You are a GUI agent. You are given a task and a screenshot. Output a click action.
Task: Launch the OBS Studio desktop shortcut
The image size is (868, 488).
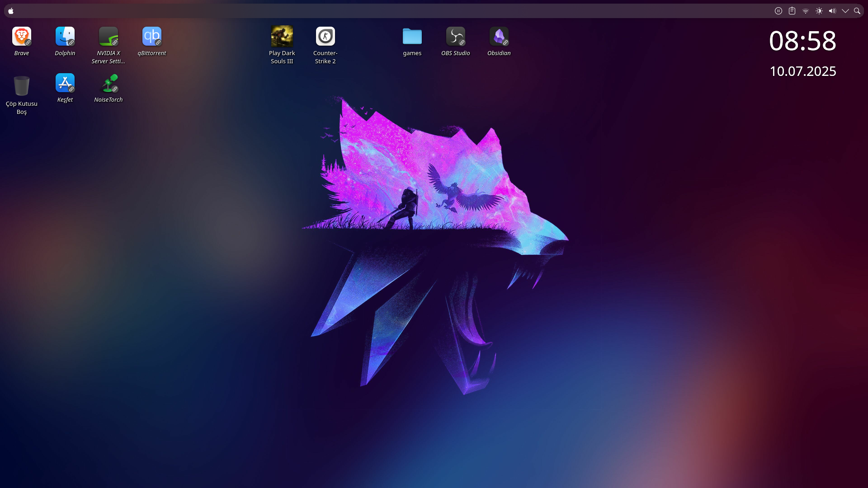[456, 37]
